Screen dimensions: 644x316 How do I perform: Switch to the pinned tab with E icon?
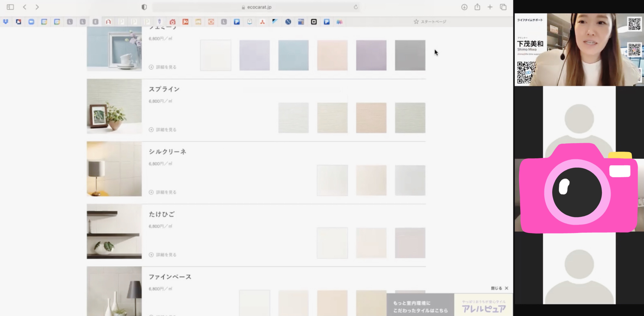(95, 22)
